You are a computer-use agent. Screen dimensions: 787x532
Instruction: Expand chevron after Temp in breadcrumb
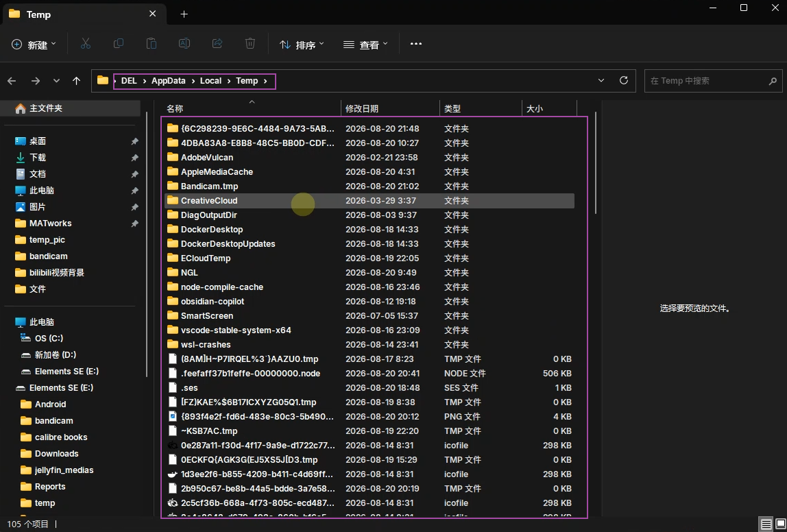pyautogui.click(x=265, y=81)
